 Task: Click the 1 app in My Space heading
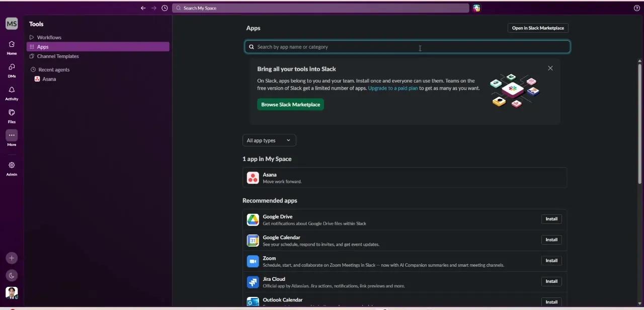(267, 159)
